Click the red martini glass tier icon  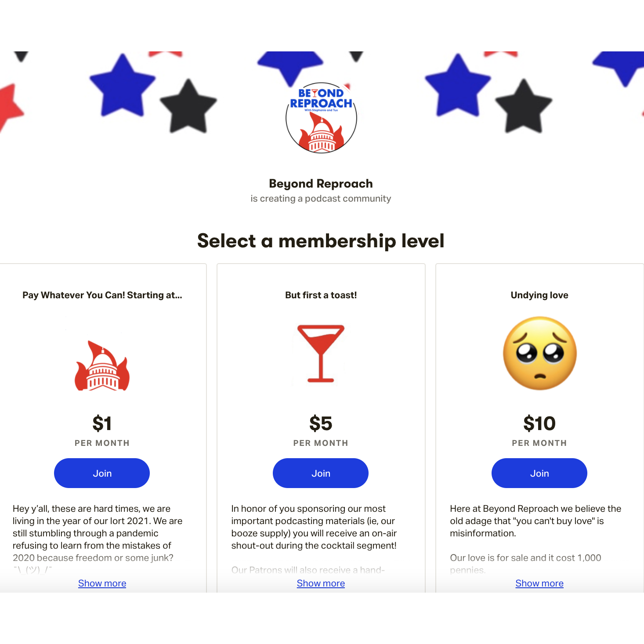point(321,353)
